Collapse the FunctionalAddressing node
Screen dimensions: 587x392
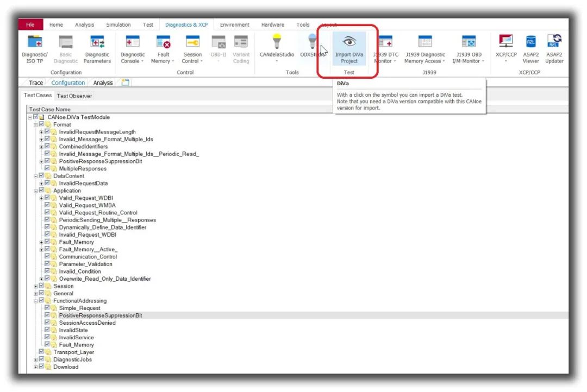(35, 301)
